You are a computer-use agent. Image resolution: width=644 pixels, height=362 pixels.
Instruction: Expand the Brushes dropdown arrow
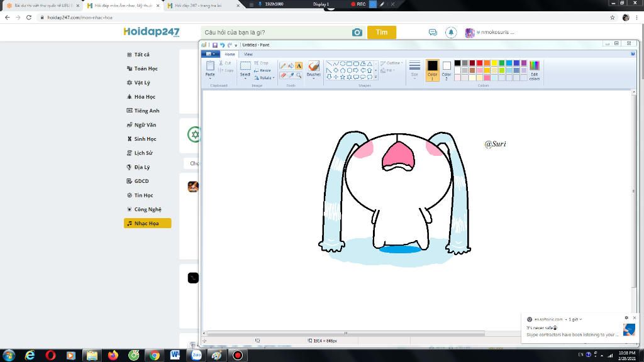click(314, 79)
